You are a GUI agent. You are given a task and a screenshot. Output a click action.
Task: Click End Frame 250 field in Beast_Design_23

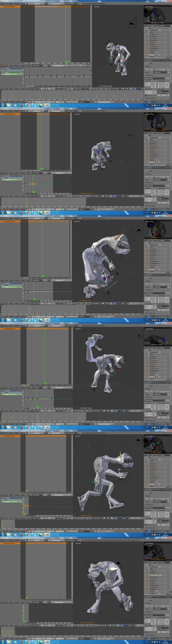click(x=164, y=300)
